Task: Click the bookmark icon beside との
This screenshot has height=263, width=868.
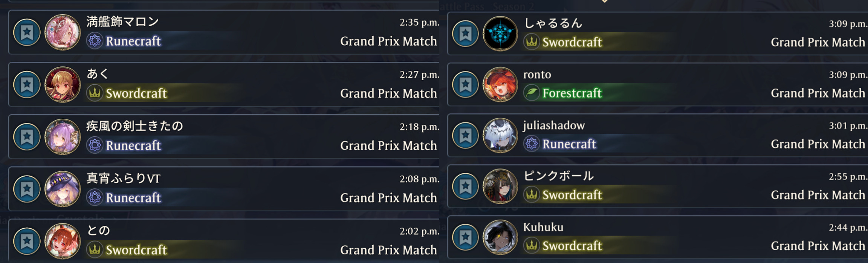Action: (x=27, y=241)
